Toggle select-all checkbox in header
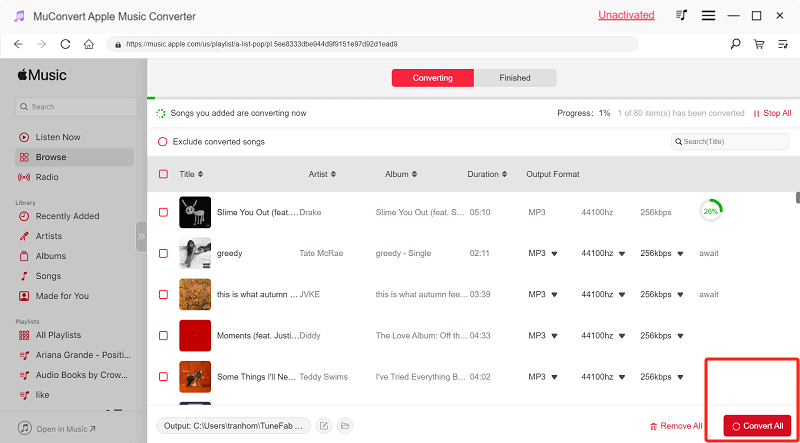Image resolution: width=800 pixels, height=443 pixels. [163, 174]
